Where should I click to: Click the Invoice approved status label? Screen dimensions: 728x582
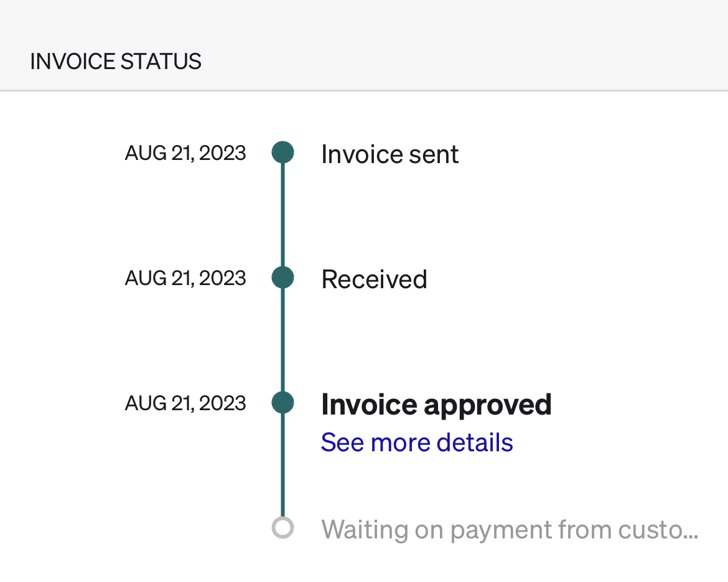(x=436, y=404)
